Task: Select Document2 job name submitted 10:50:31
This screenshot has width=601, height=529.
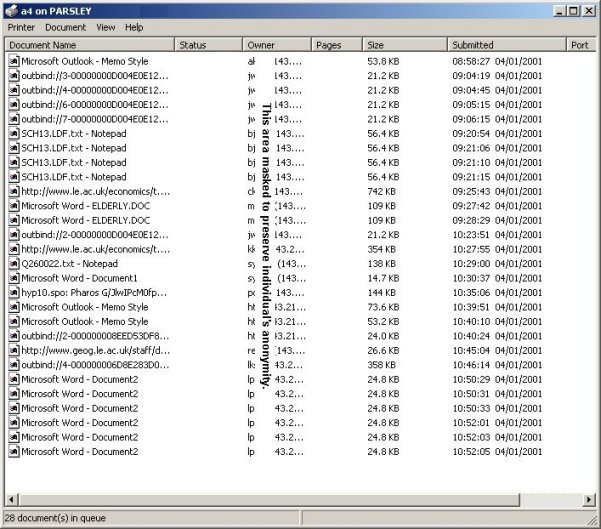Action: click(80, 394)
